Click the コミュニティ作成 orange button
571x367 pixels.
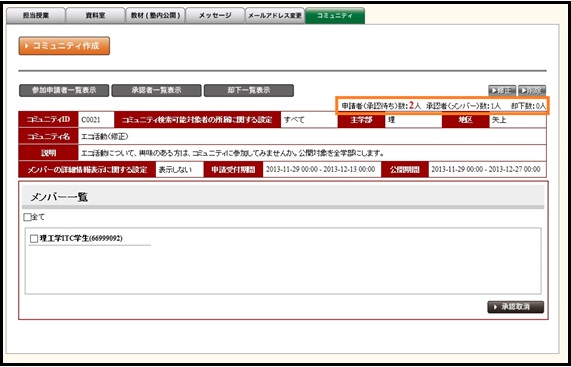coord(64,46)
